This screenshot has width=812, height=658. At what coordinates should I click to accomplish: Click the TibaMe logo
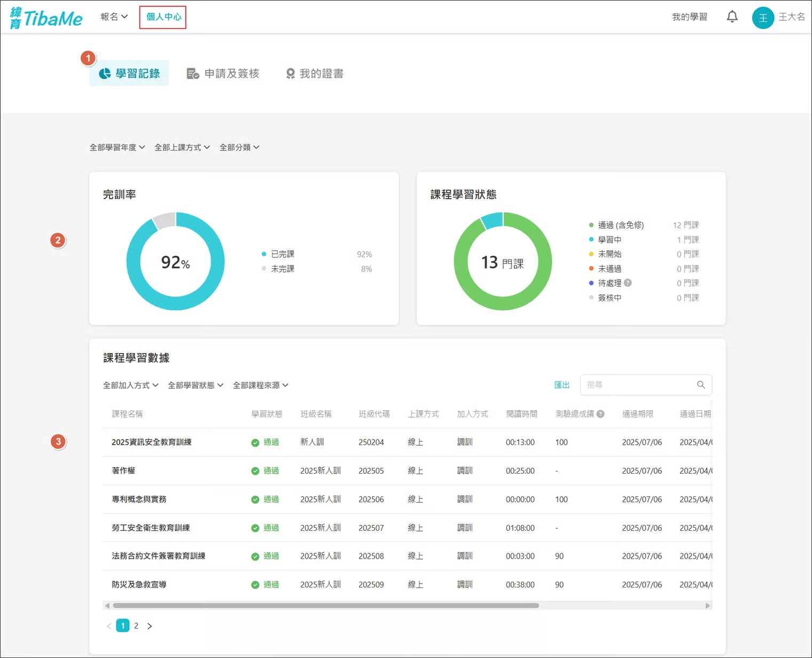[46, 18]
